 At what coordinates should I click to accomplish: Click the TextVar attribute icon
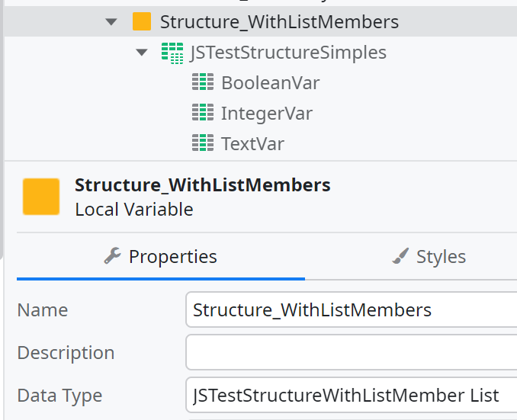(202, 143)
